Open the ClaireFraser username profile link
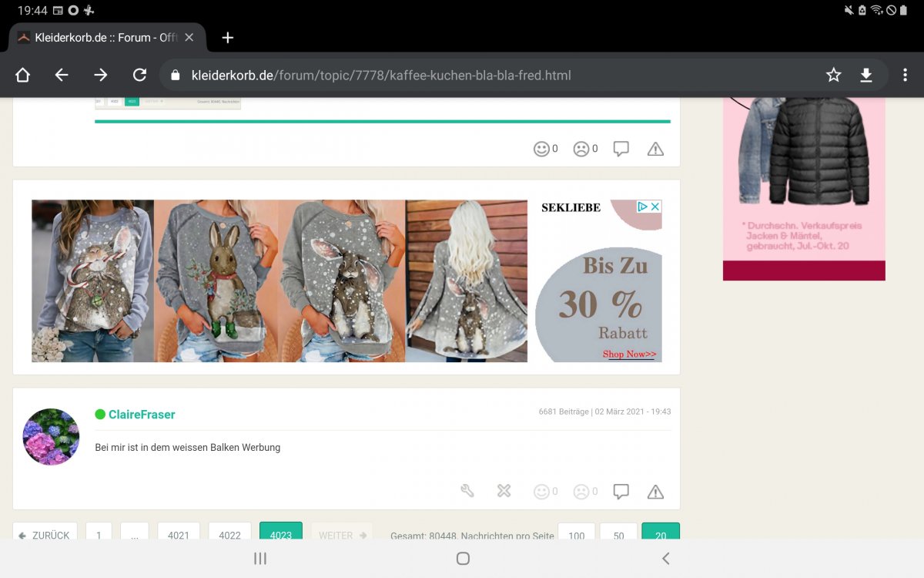924x578 pixels. point(142,415)
